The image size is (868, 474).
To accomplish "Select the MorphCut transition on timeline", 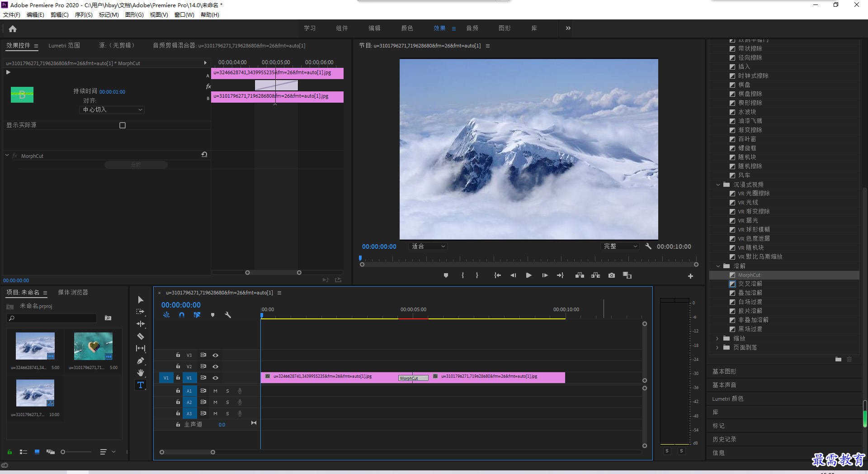I will (x=413, y=378).
